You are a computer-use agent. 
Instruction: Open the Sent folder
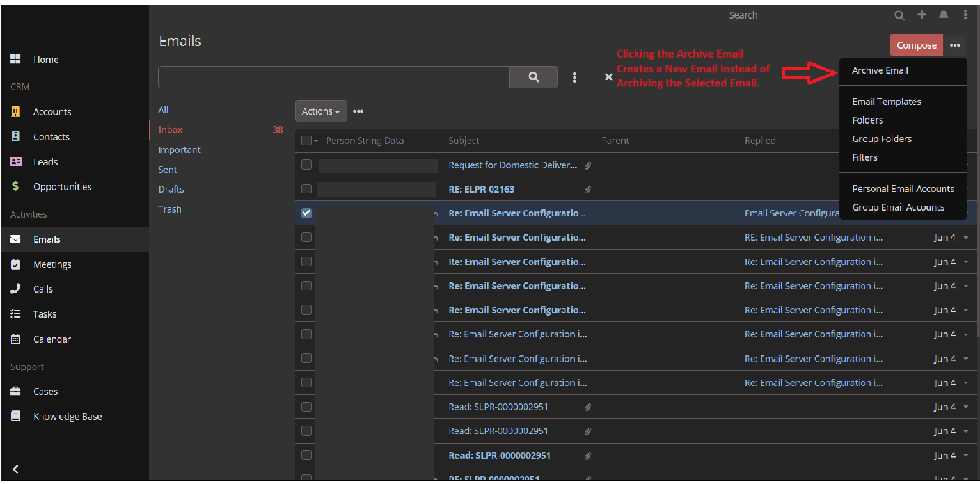pos(168,170)
